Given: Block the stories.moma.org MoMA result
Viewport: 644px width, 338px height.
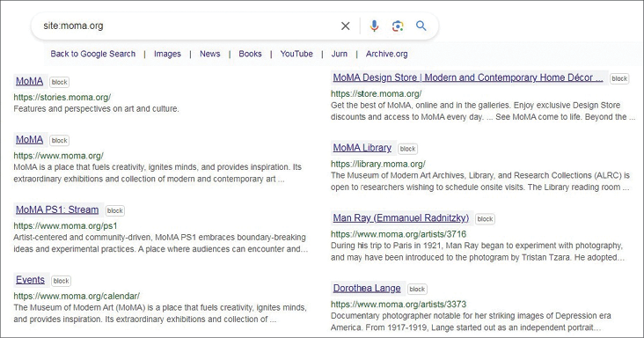Looking at the screenshot, I should click(60, 82).
